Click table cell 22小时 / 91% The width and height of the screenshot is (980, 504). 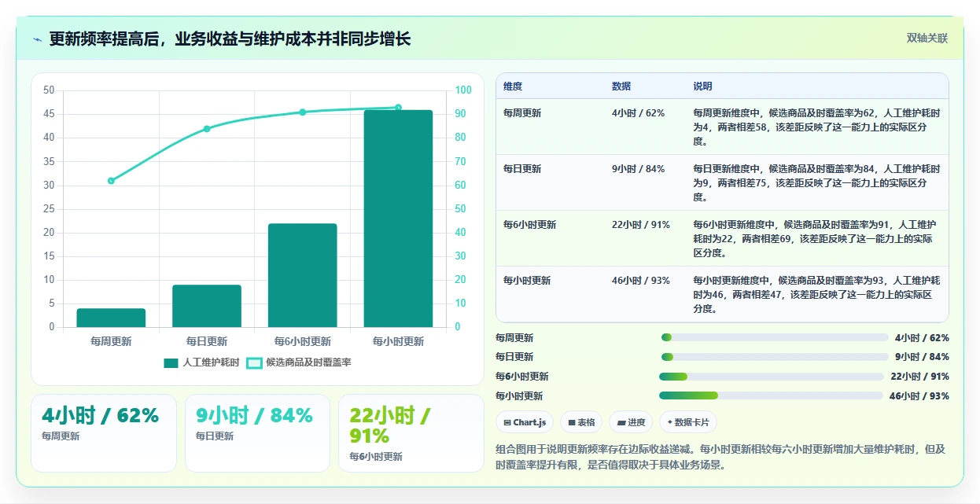(641, 225)
